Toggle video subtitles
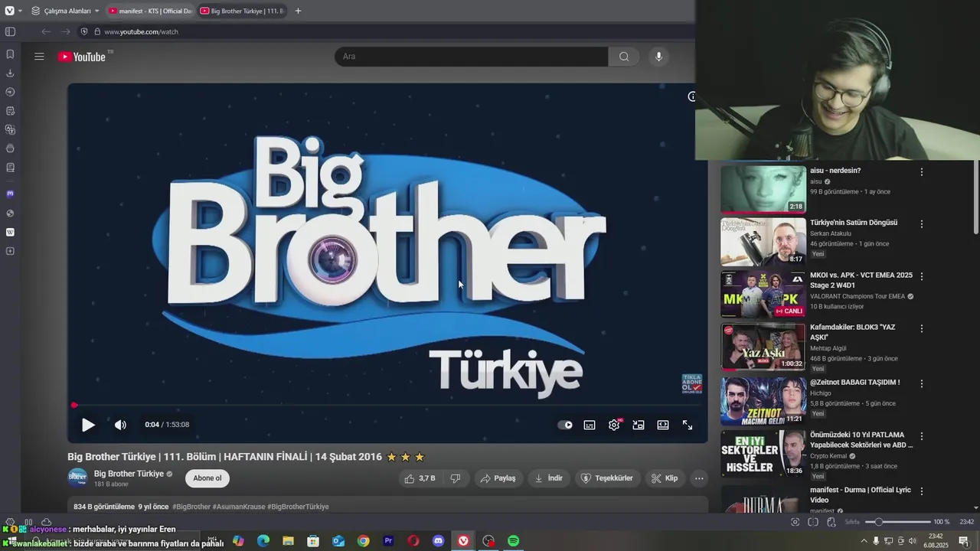 [590, 425]
